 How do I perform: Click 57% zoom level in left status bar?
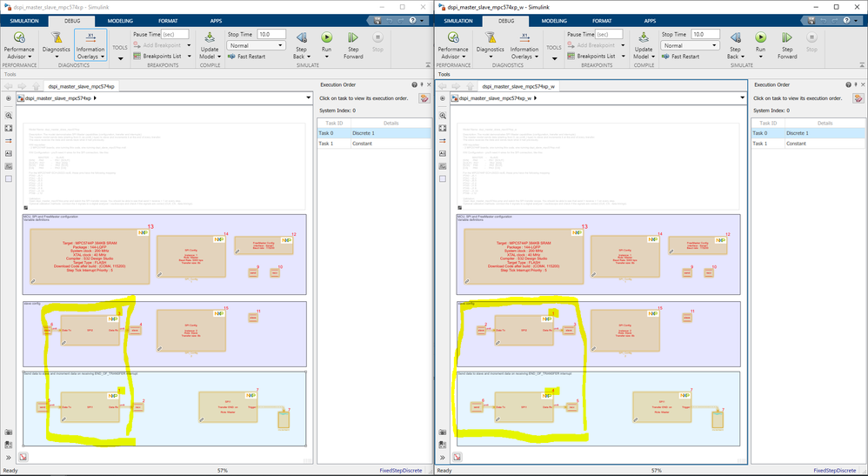pyautogui.click(x=222, y=471)
